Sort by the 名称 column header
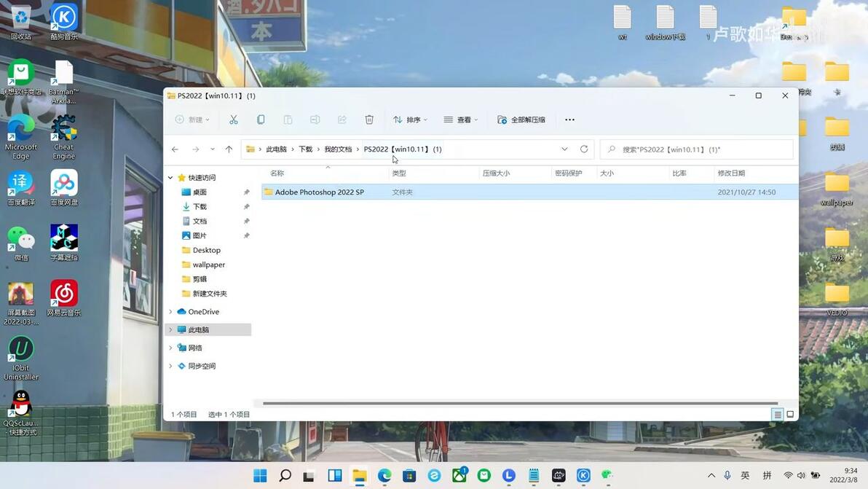868x489 pixels. [x=277, y=173]
